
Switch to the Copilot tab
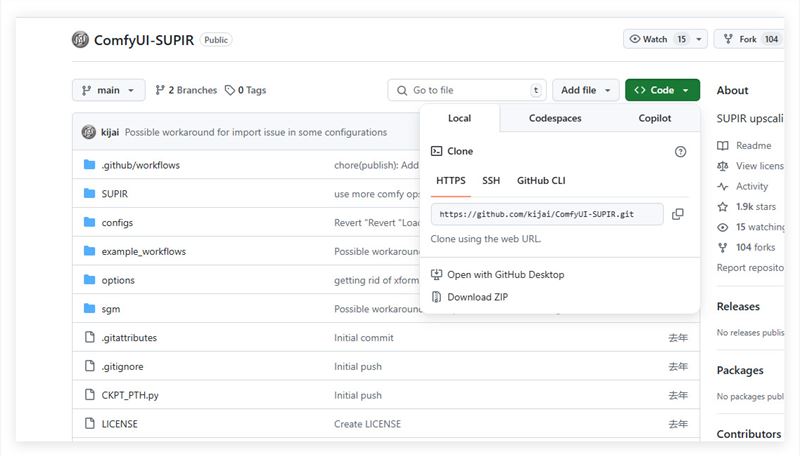pos(655,118)
